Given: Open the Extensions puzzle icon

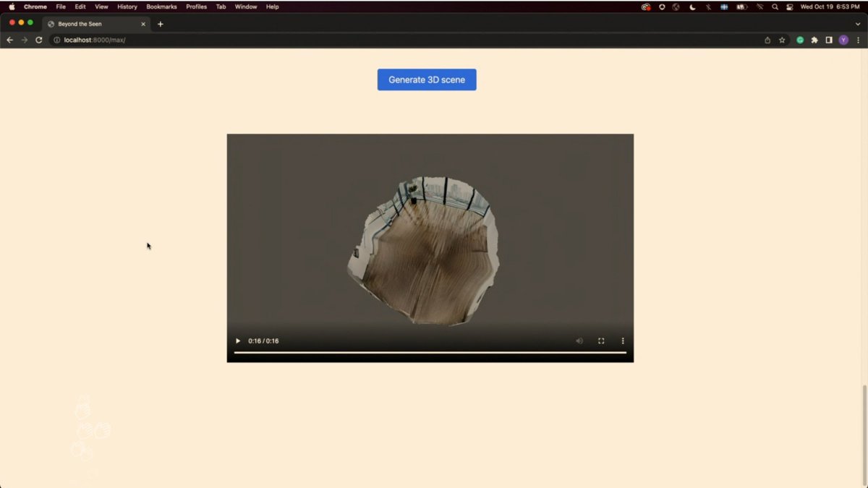Looking at the screenshot, I should click(x=814, y=40).
